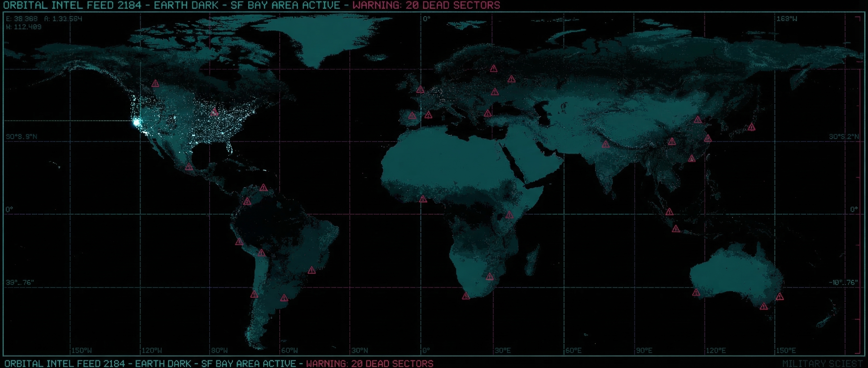Viewport: 868px width, 368px height.
Task: Open the warning marker near Beijing
Action: tap(698, 120)
